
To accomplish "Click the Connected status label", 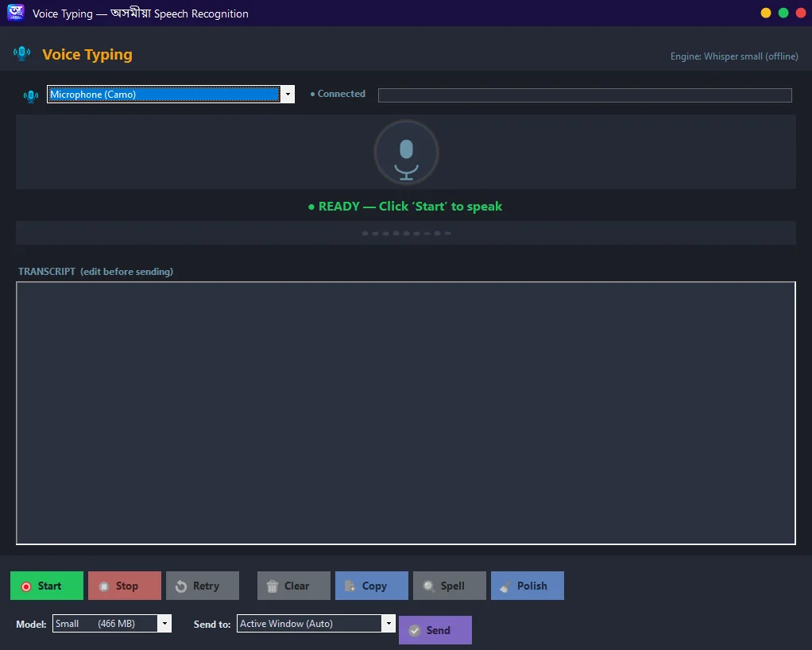I will click(x=338, y=94).
